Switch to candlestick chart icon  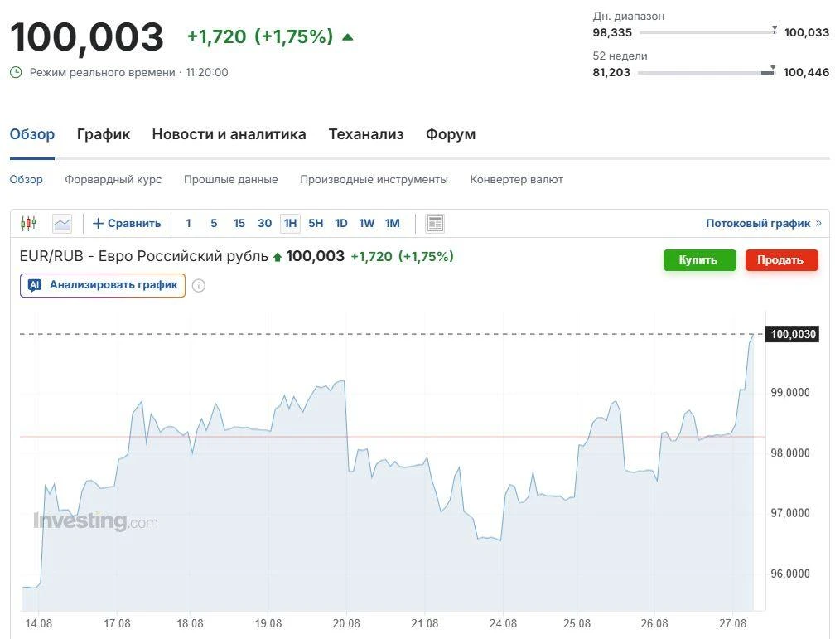coord(28,223)
